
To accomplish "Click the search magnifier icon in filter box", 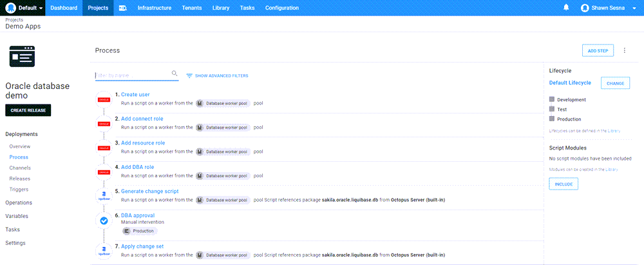I will click(175, 74).
